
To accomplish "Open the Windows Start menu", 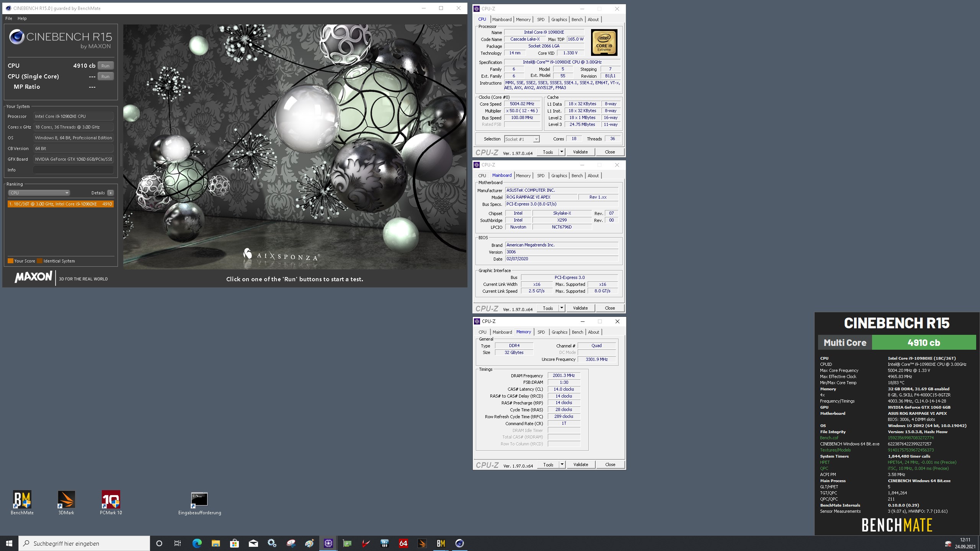I will tap(9, 543).
